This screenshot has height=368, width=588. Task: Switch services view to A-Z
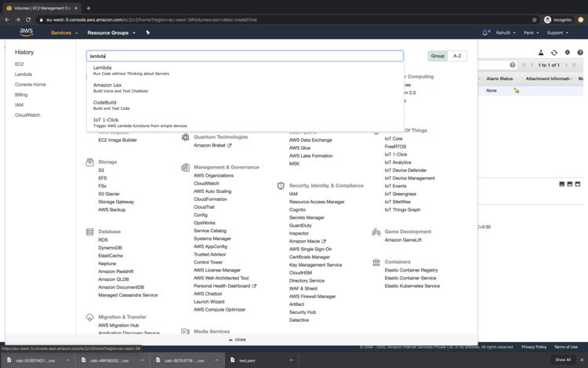coord(457,56)
